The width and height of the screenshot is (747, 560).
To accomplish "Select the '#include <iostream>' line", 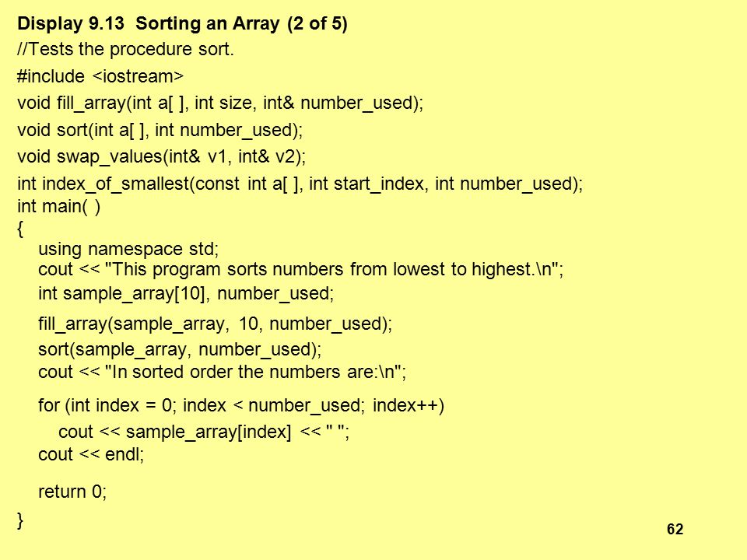I will point(100,76).
